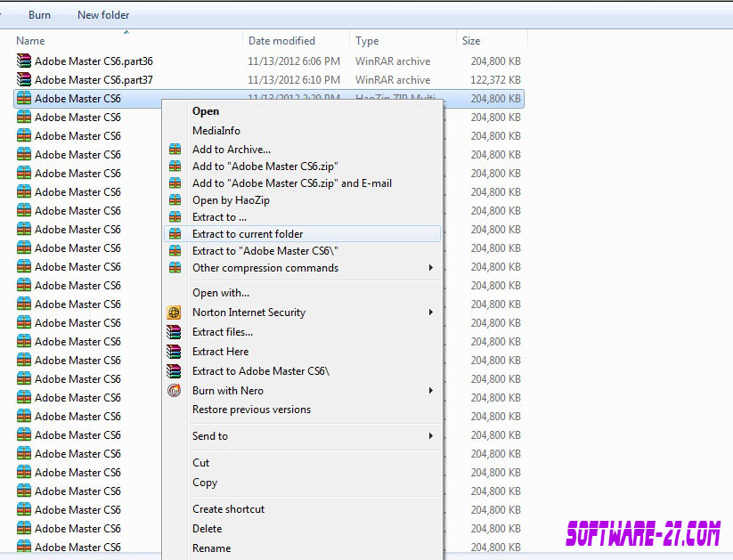
Task: Choose Extract to "Adobe Master CS6\" HaoZip entry
Action: tap(265, 250)
